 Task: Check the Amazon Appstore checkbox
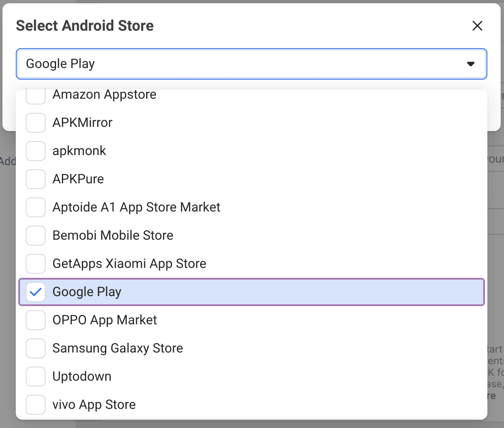pyautogui.click(x=36, y=95)
